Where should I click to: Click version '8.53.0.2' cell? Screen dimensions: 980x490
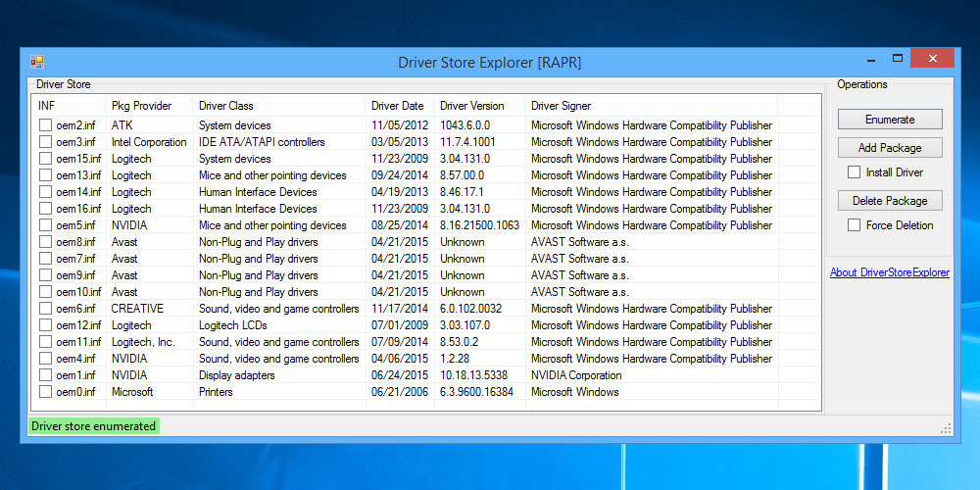(460, 342)
